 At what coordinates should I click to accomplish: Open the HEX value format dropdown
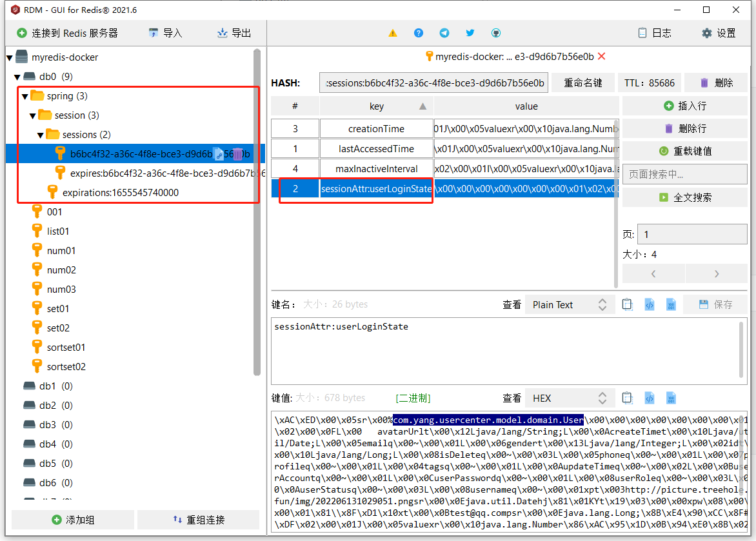569,398
